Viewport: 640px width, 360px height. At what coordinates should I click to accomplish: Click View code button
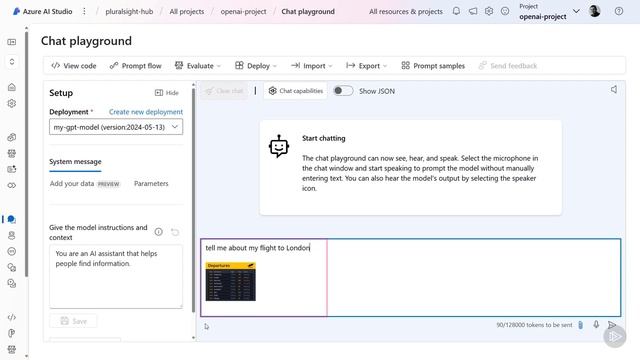tap(73, 66)
